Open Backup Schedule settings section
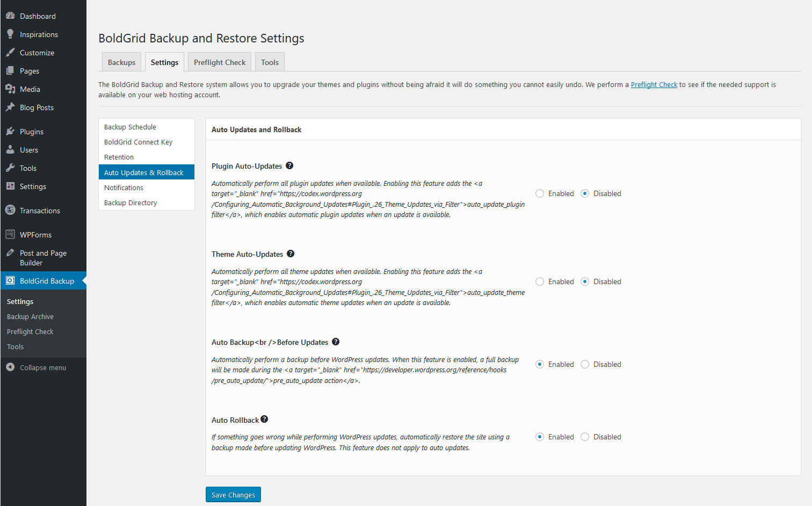The height and width of the screenshot is (506, 812). point(130,127)
